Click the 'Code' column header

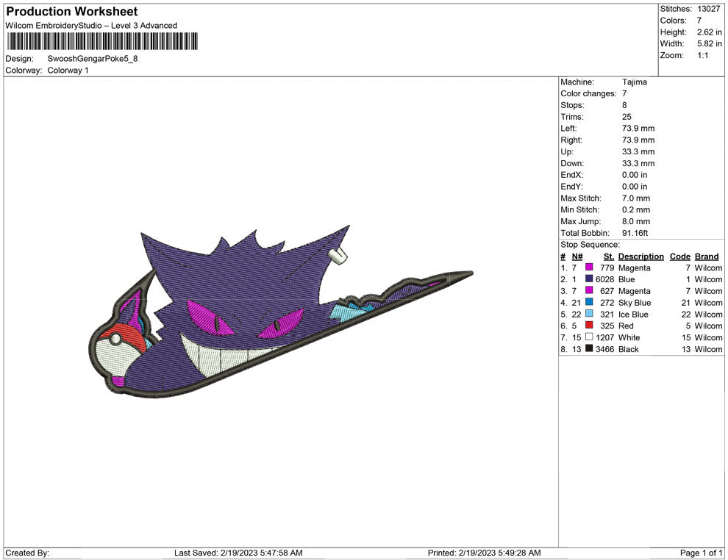[679, 256]
